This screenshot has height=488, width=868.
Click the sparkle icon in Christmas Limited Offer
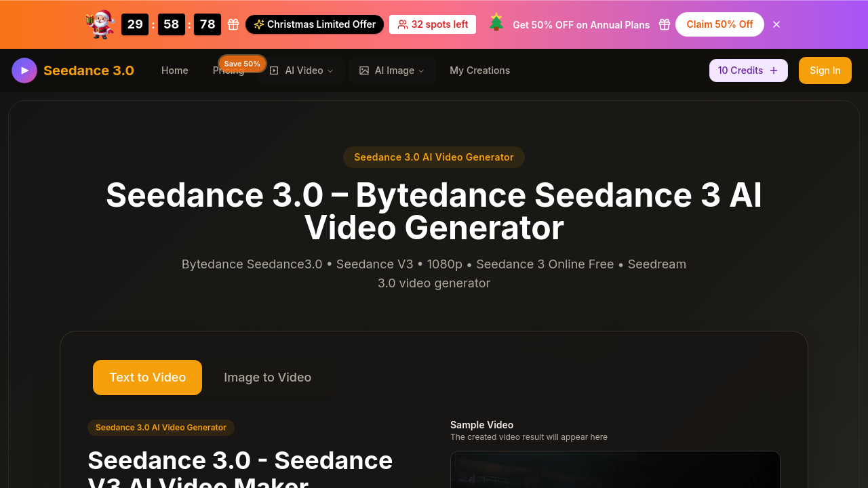click(258, 24)
